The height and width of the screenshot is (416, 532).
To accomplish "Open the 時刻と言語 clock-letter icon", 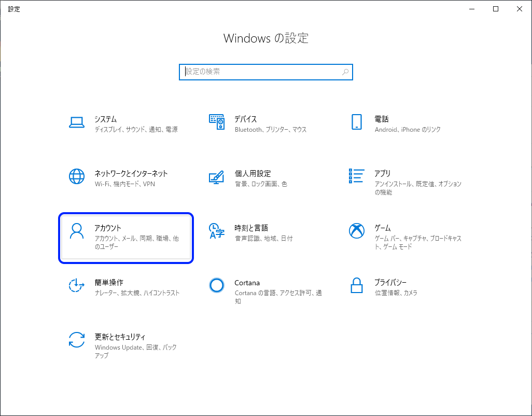I will 216,231.
